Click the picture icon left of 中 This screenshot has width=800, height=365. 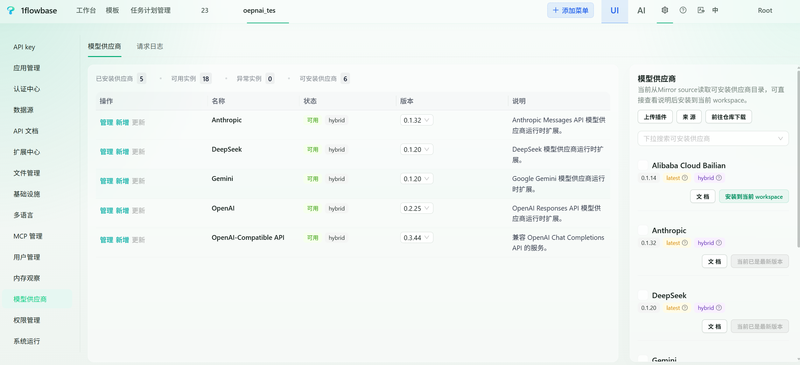pyautogui.click(x=701, y=10)
